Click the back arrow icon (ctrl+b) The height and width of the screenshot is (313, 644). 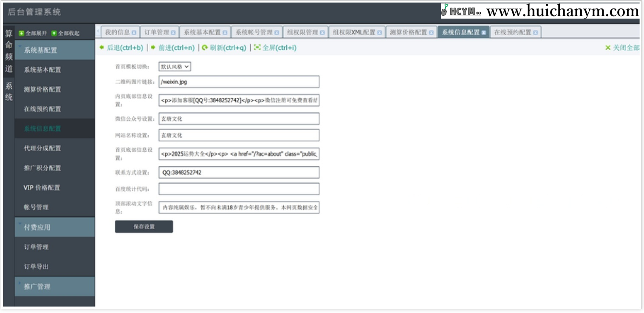click(102, 48)
